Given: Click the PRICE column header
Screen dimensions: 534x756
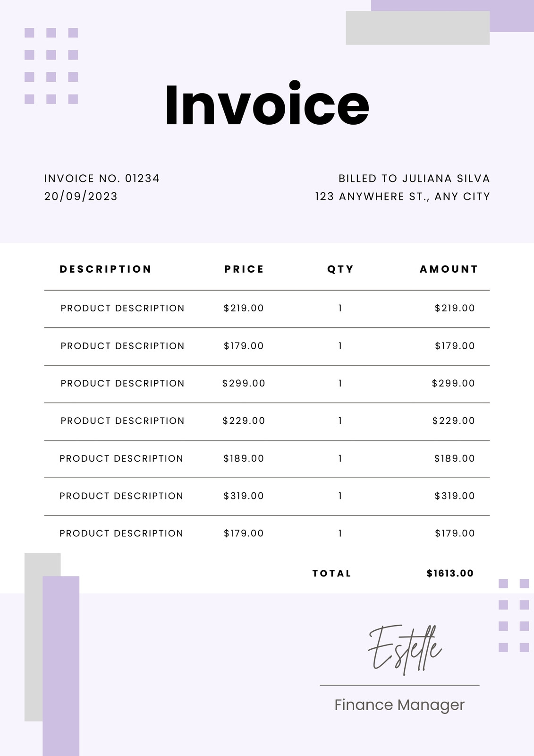Looking at the screenshot, I should pyautogui.click(x=244, y=269).
